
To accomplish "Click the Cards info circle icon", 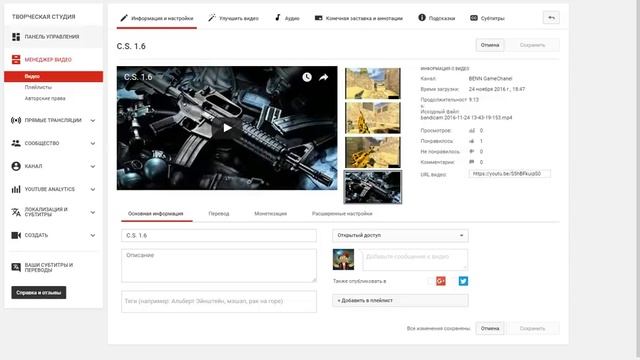I will (422, 18).
